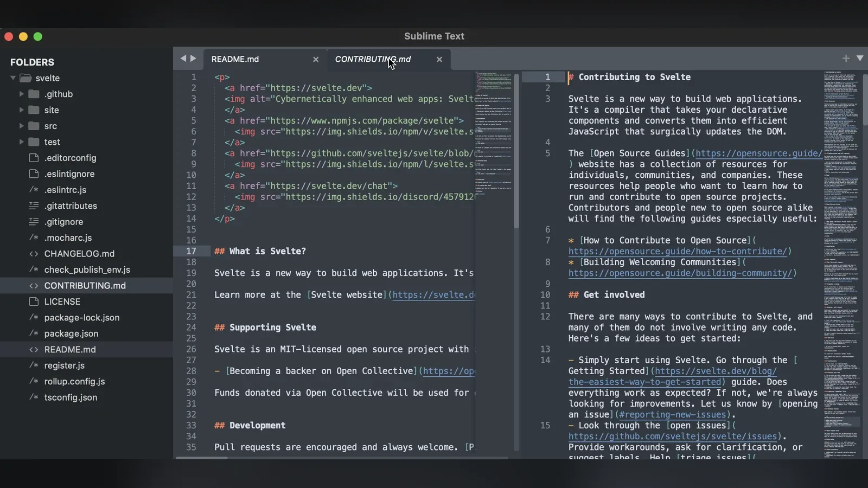Viewport: 868px width, 488px height.
Task: Open tsconfig.json from the sidebar
Action: 71,397
